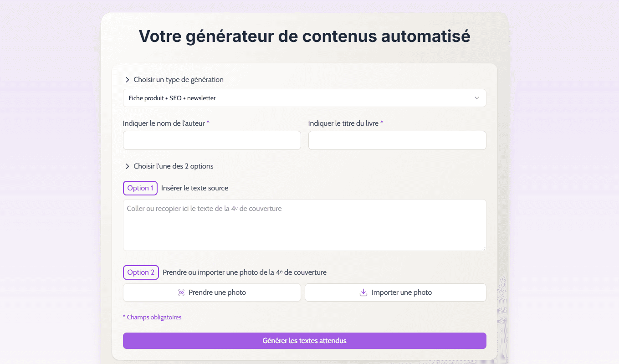The height and width of the screenshot is (364, 619).
Task: Expand the "Choisir un type de génération" section label
Action: point(179,80)
